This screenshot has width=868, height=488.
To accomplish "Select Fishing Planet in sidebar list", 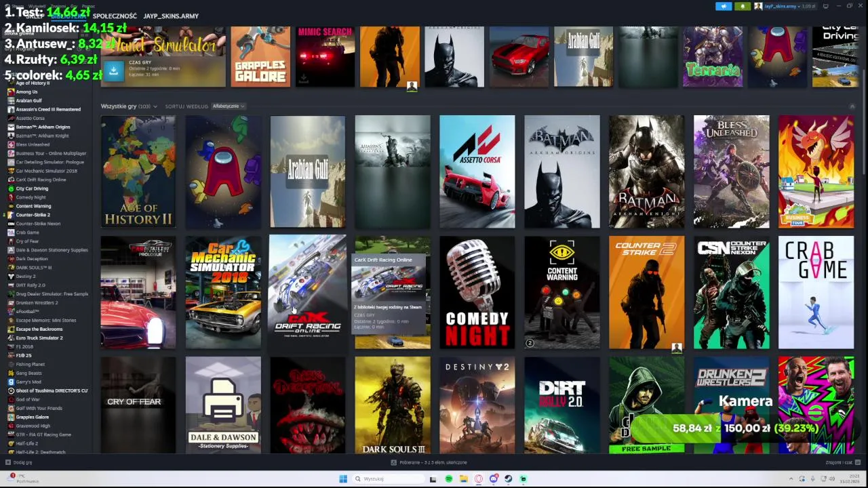I will point(30,364).
